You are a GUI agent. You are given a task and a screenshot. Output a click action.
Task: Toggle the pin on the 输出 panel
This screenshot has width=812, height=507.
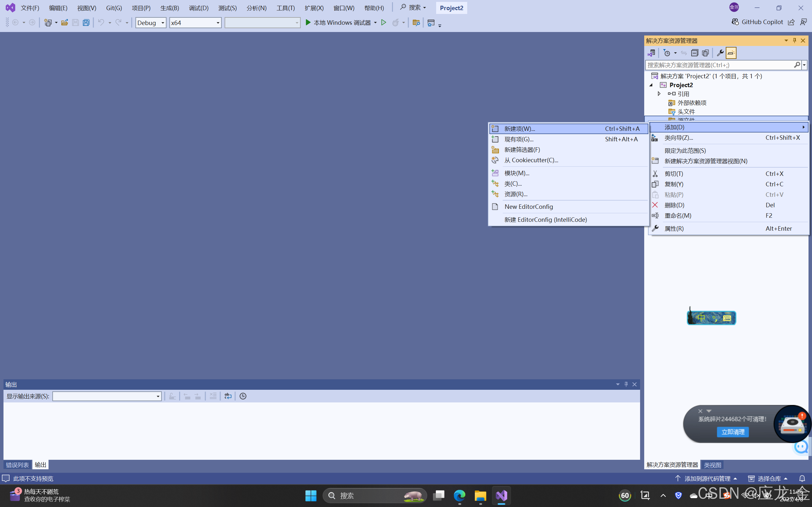pos(626,384)
